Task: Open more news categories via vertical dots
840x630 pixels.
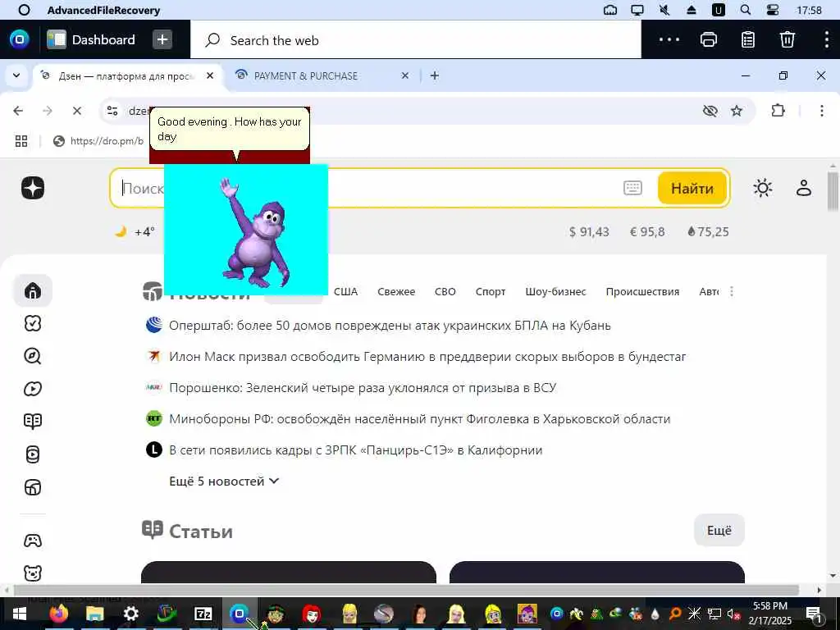Action: click(x=731, y=291)
